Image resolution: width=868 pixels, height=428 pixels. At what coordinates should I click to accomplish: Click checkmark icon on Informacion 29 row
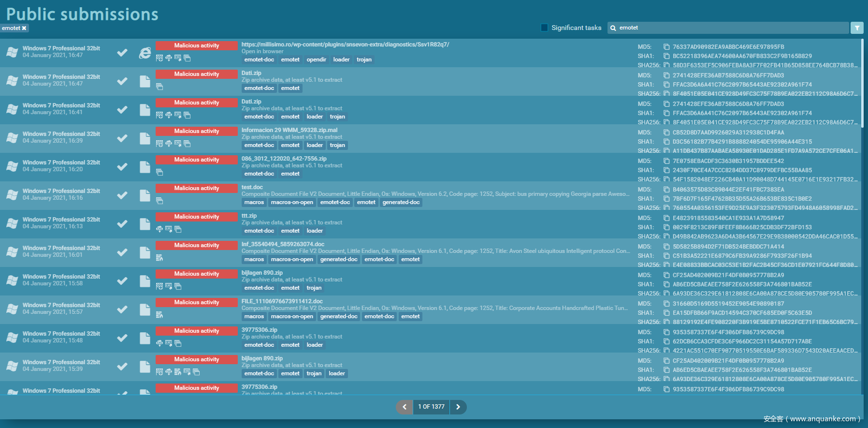click(x=122, y=138)
